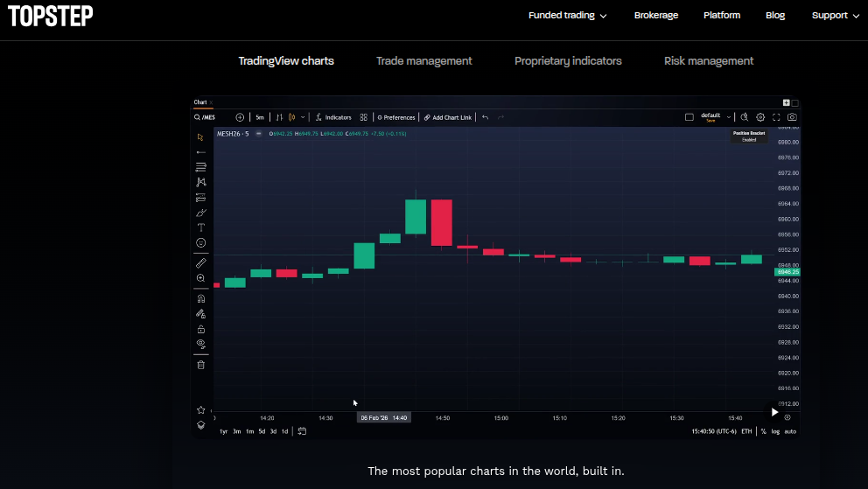868x489 pixels.
Task: Toggle log scale mode
Action: 775,431
